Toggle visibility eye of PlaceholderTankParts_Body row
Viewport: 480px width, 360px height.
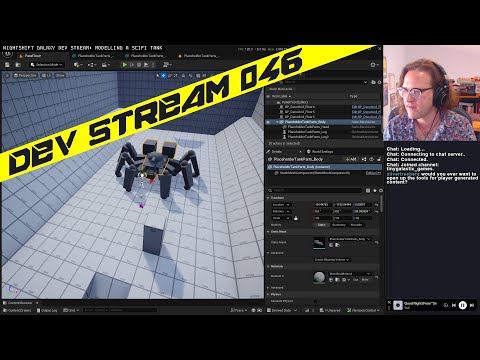268,122
